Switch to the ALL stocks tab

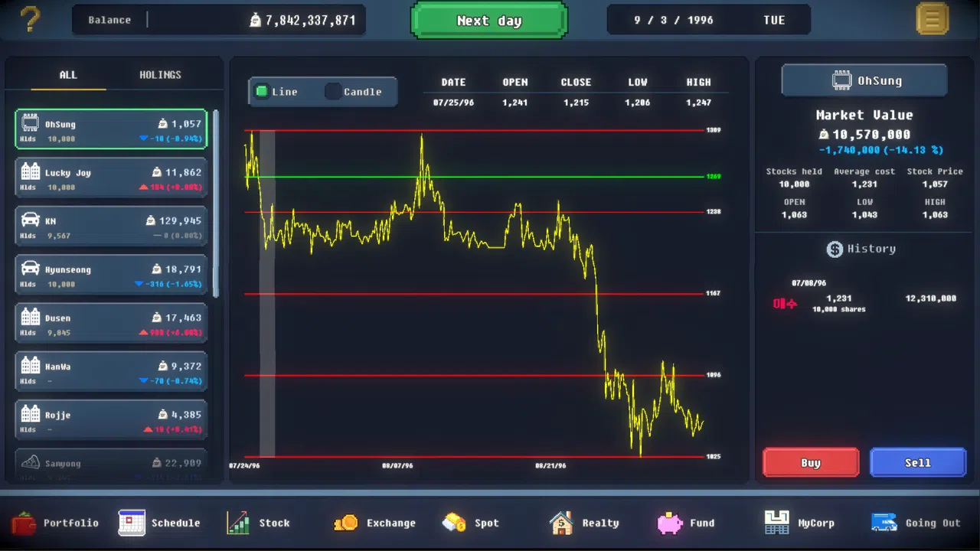(68, 75)
